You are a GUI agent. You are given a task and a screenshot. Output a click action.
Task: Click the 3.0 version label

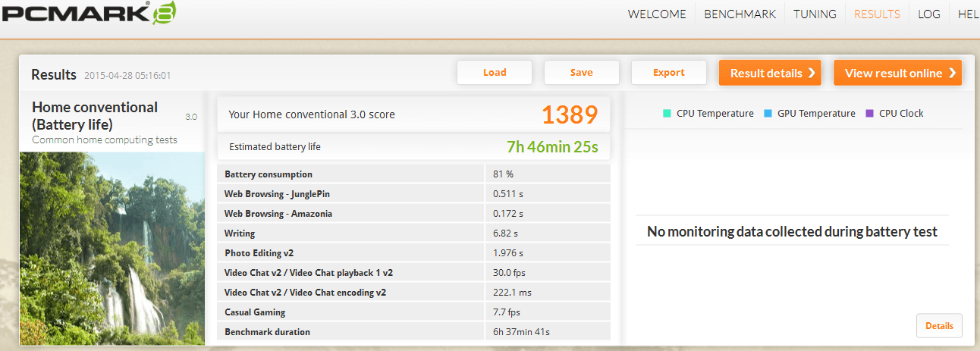point(191,117)
